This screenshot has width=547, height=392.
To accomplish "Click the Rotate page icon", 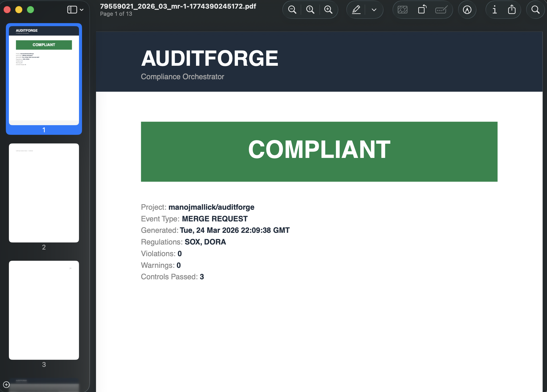I will point(422,10).
